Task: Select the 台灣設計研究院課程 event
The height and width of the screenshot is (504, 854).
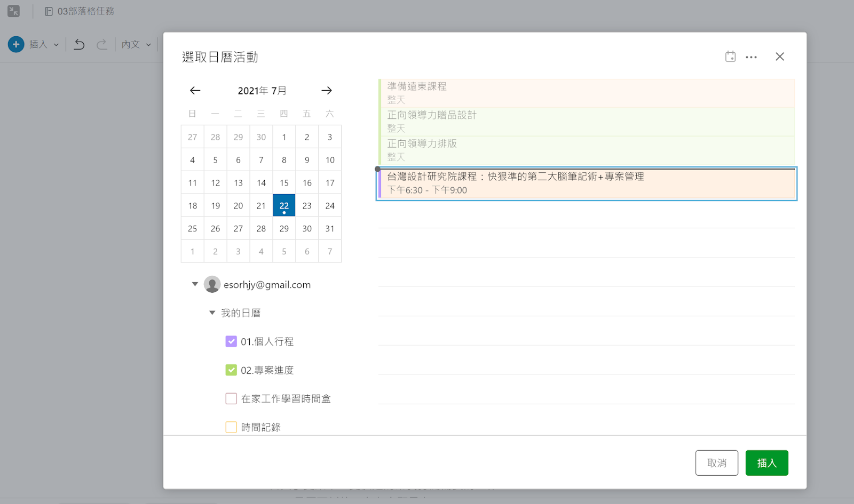Action: (587, 183)
